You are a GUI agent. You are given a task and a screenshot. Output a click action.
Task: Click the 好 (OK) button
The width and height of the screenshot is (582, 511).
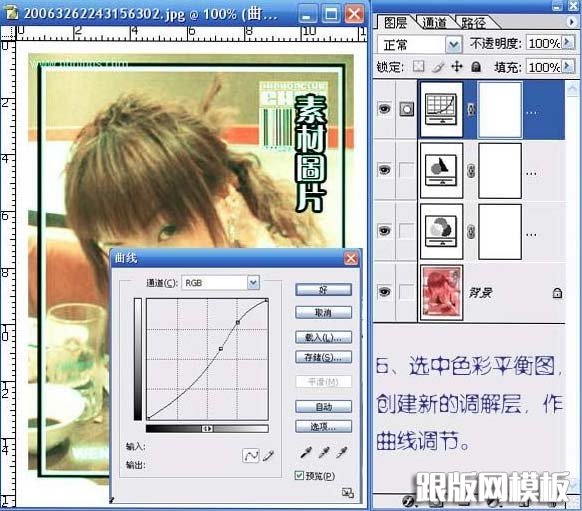323,290
